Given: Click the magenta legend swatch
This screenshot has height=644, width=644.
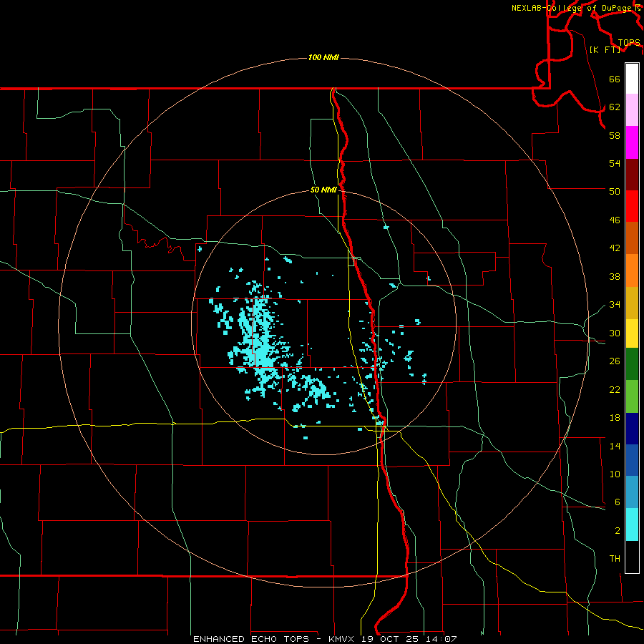Looking at the screenshot, I should (632, 142).
